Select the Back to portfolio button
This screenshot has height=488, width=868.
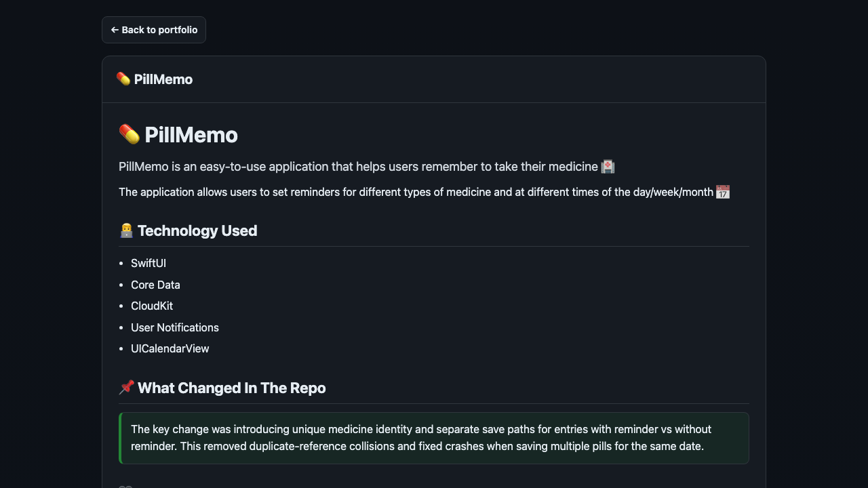coord(153,30)
